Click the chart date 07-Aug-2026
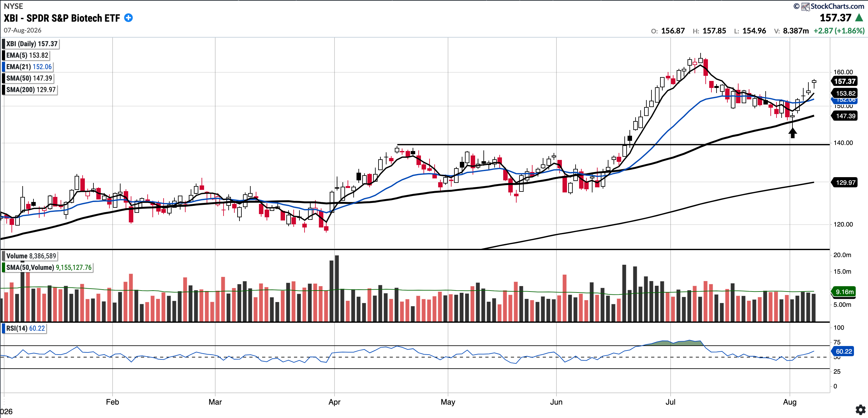The image size is (868, 418). click(23, 30)
